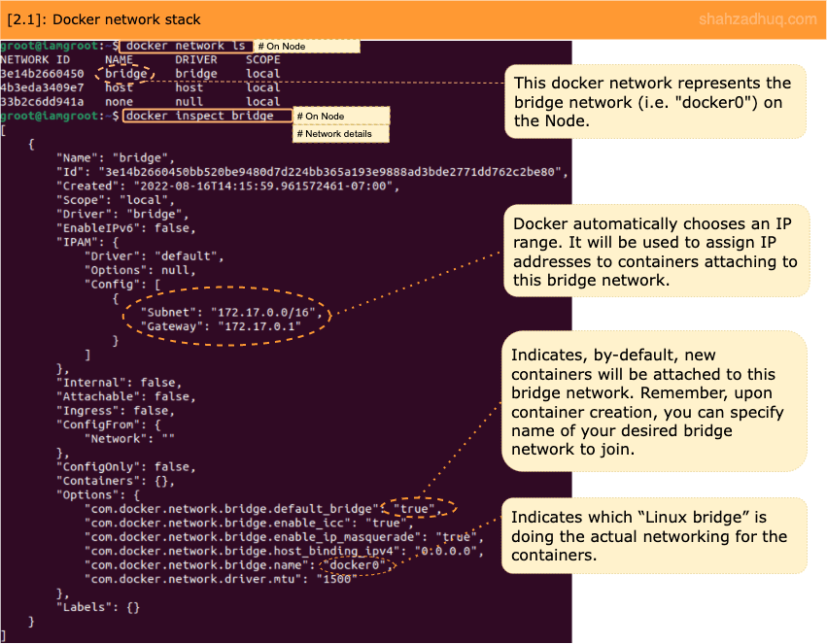Click the "com.docker.network.bridge.name" key

click(196, 565)
